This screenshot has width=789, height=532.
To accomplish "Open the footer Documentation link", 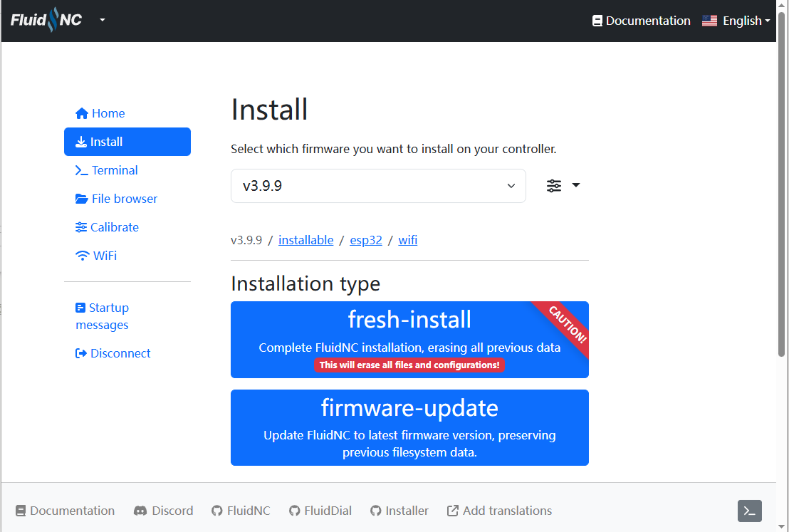I will click(x=65, y=511).
